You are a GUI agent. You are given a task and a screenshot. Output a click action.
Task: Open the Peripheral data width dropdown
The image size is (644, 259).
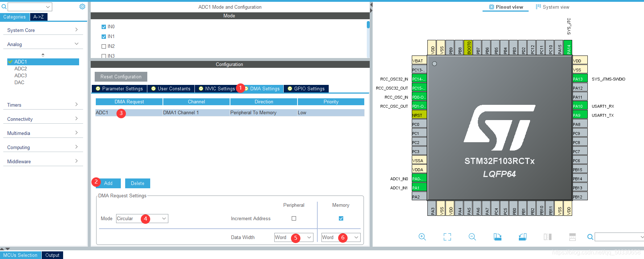pos(294,237)
